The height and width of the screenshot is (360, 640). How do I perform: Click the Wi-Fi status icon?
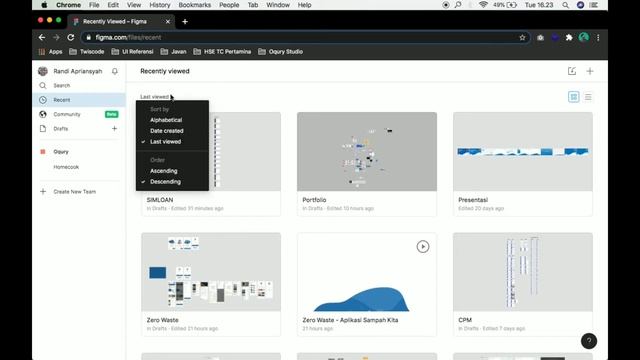point(483,5)
